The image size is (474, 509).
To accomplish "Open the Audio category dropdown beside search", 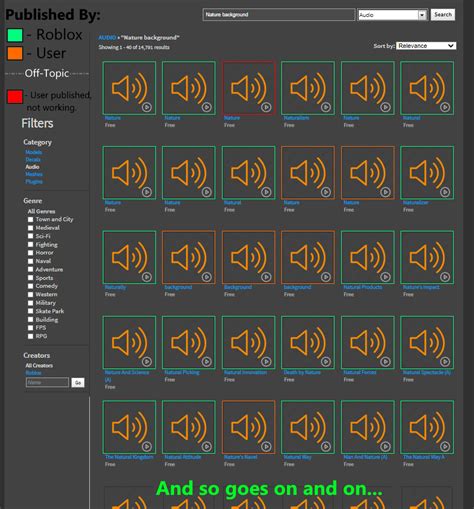I will tap(393, 15).
